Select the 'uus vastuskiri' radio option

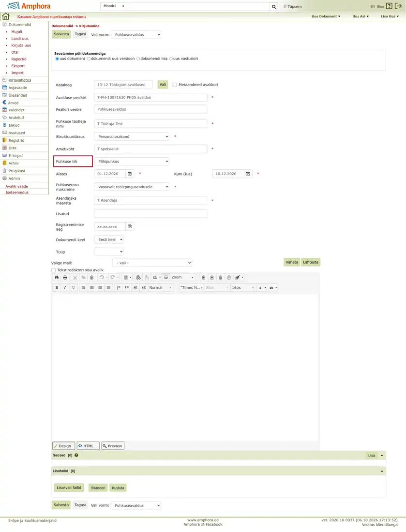click(171, 59)
